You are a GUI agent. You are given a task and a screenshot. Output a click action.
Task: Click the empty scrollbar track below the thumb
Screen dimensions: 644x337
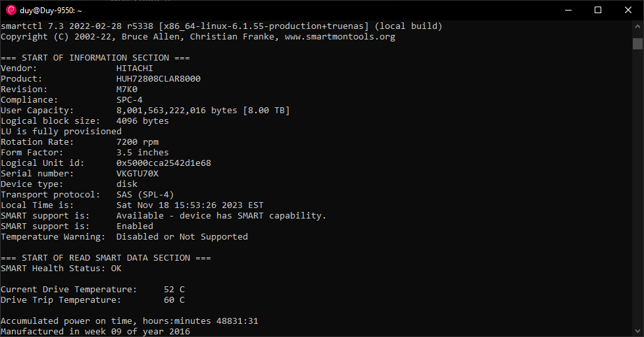click(637, 187)
